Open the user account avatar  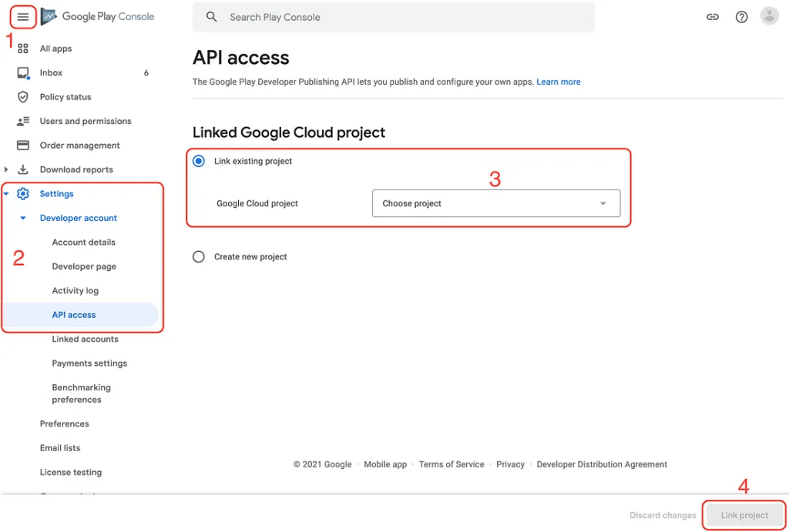coord(770,16)
